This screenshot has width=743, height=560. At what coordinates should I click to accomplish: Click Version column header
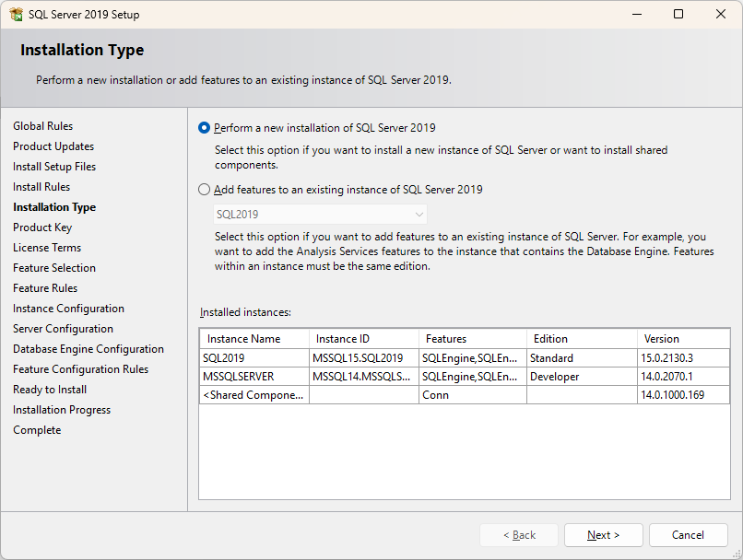point(683,339)
